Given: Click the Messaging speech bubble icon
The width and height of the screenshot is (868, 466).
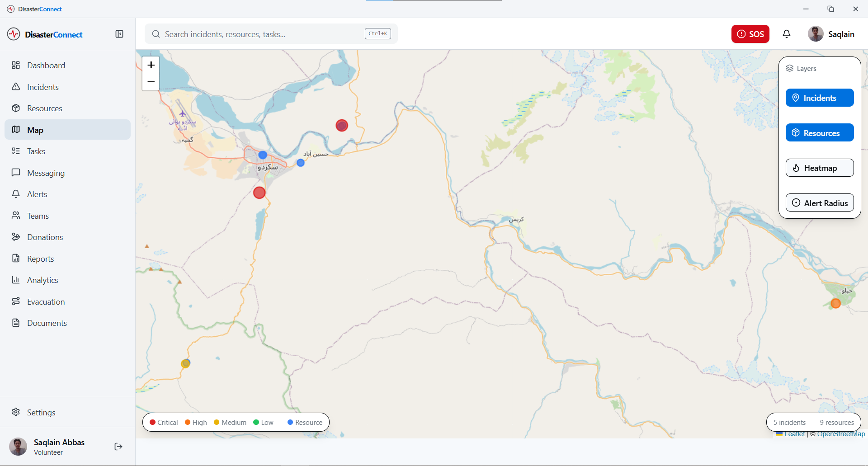Looking at the screenshot, I should point(16,172).
